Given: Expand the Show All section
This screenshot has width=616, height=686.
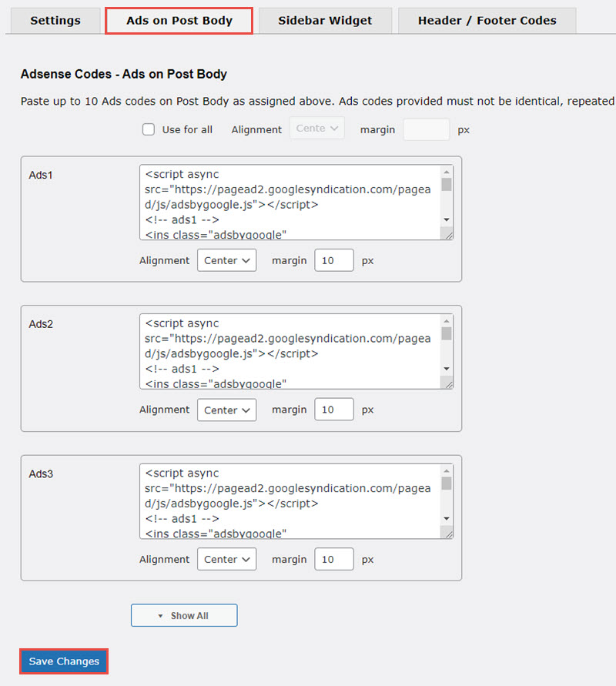Looking at the screenshot, I should coord(184,615).
